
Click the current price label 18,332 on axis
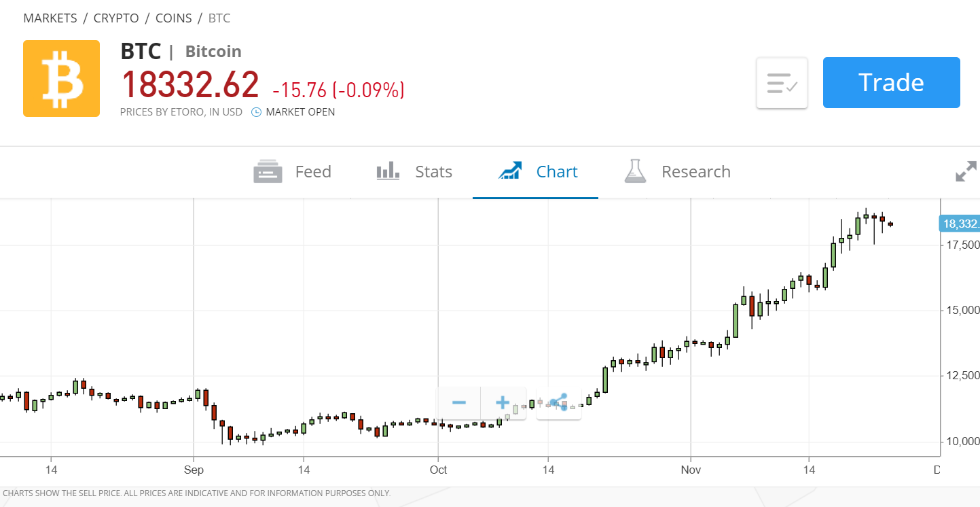959,224
